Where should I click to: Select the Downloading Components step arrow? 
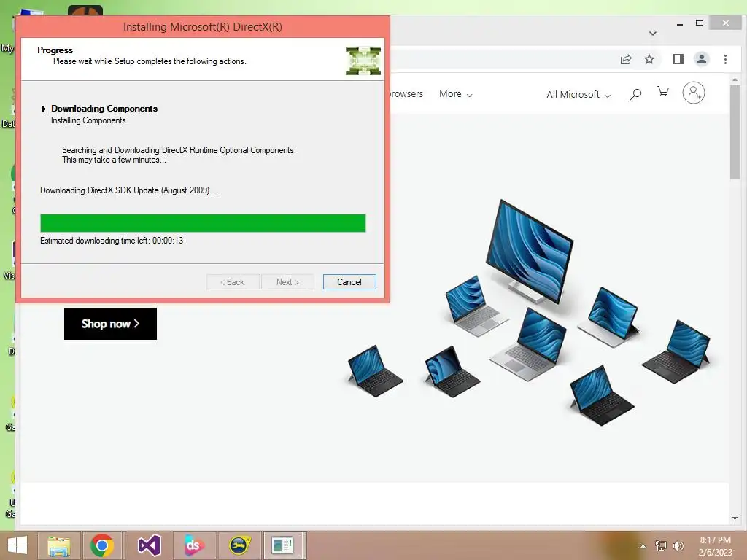pyautogui.click(x=44, y=109)
